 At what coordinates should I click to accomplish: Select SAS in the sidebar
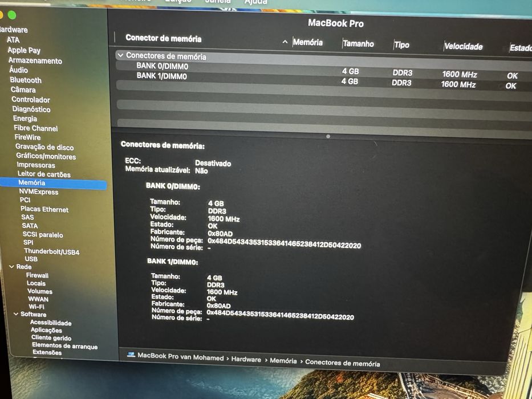tap(27, 218)
